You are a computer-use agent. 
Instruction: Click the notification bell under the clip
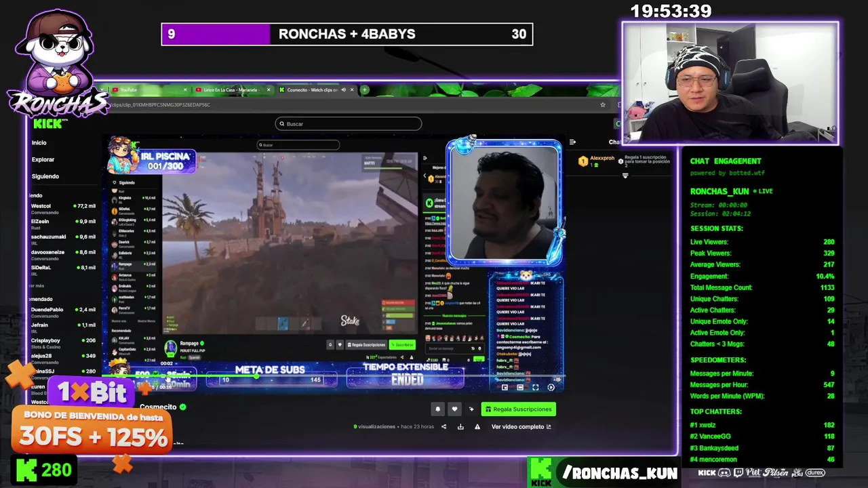[437, 409]
